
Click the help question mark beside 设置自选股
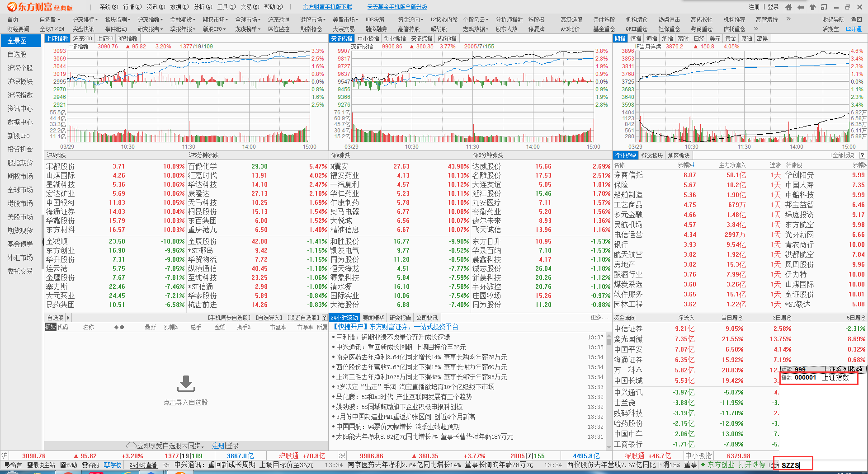coord(324,318)
